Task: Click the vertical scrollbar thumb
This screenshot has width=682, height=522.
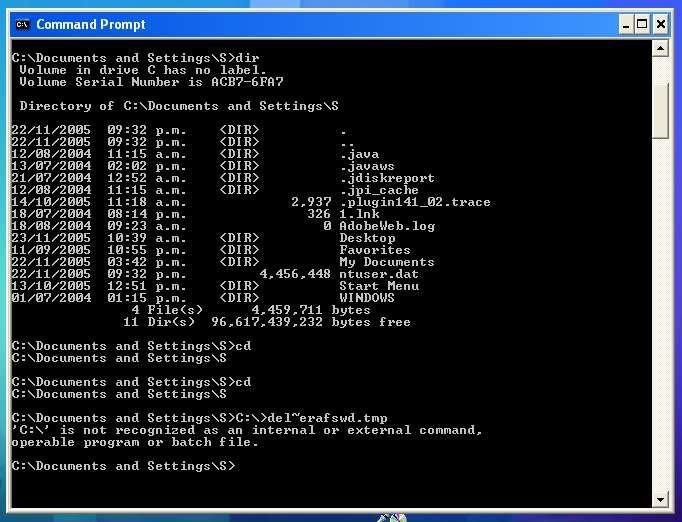Action: point(660,110)
